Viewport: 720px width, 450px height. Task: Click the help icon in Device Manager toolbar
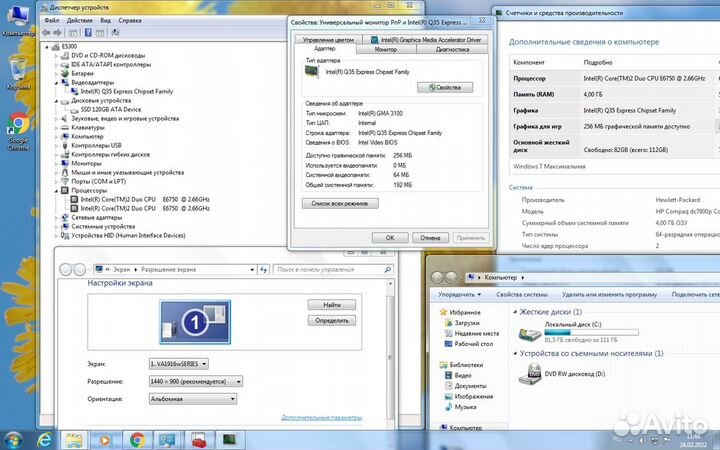tap(88, 33)
